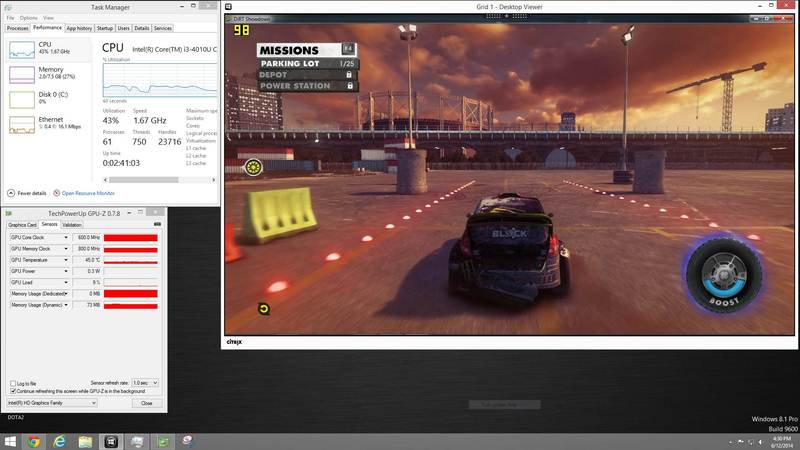The width and height of the screenshot is (800, 450).
Task: Launch Internet Explorer from the taskbar
Action: [60, 441]
